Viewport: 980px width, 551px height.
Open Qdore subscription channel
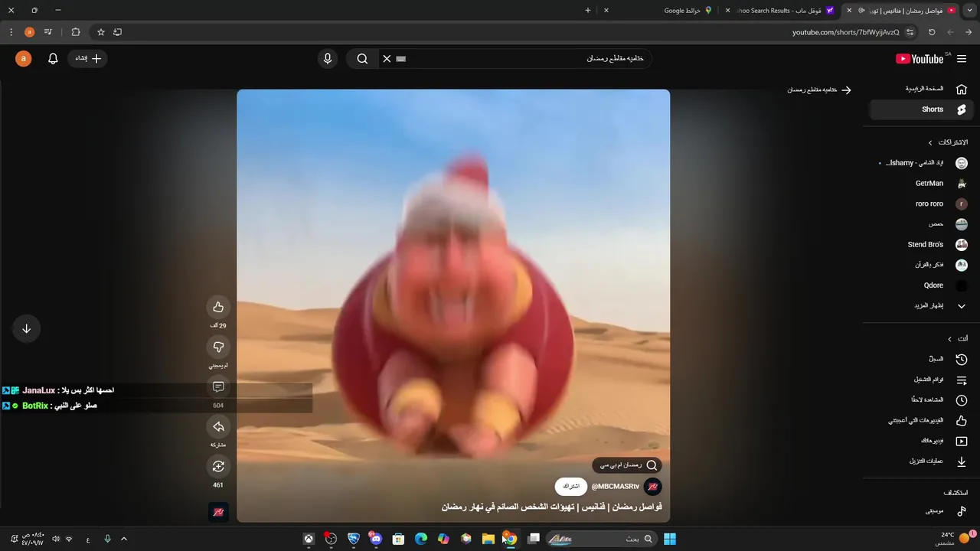pos(921,285)
